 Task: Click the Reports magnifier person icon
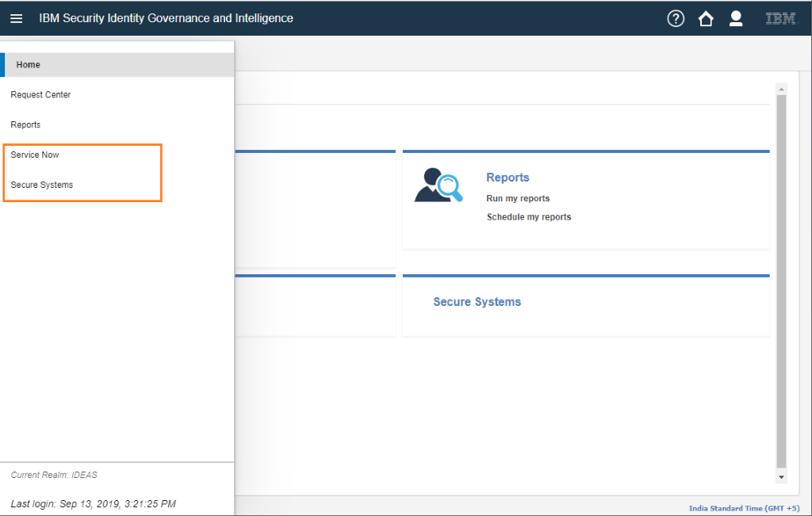click(438, 185)
